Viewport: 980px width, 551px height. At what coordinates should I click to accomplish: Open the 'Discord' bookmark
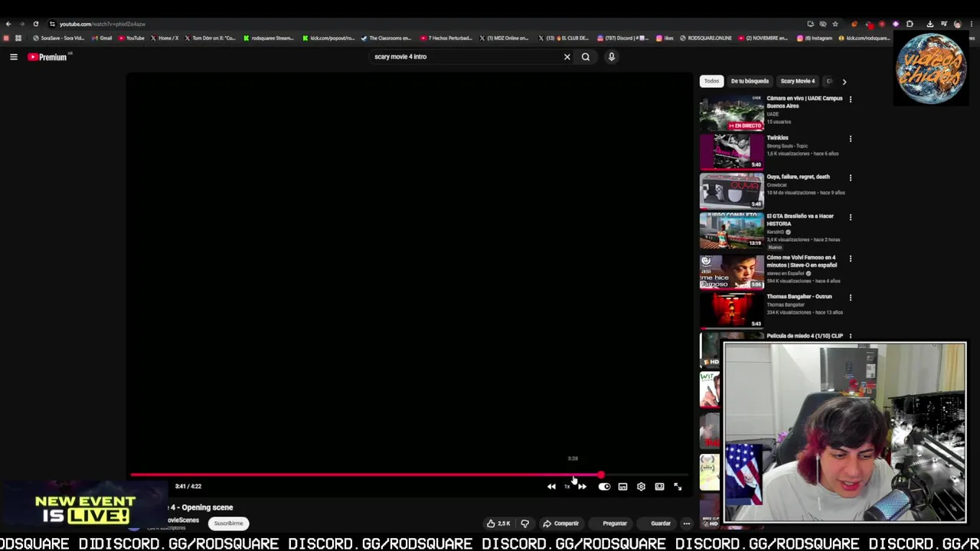[622, 38]
